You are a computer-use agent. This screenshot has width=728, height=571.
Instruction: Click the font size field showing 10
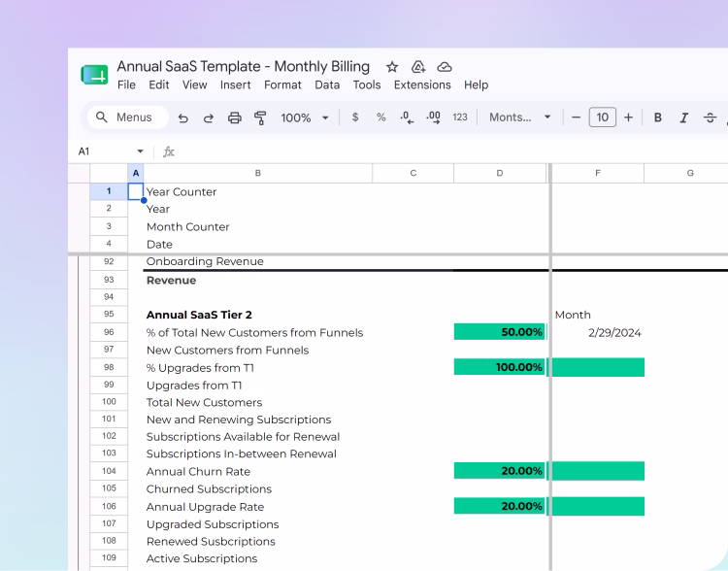point(603,118)
